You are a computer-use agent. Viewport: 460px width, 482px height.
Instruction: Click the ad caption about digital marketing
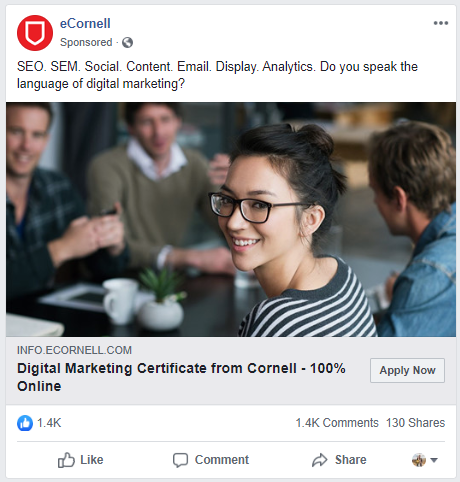[217, 75]
